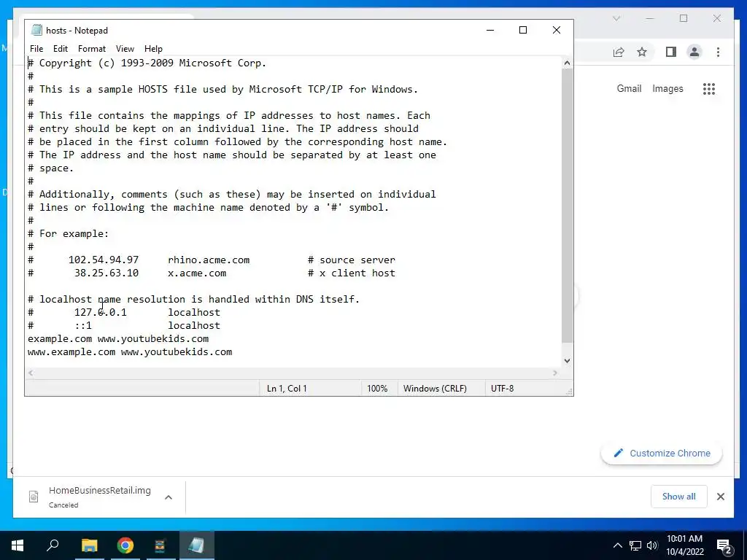Click 'UTF-8' encoding in the status bar
Screen dimensions: 747x560
pyautogui.click(x=502, y=389)
